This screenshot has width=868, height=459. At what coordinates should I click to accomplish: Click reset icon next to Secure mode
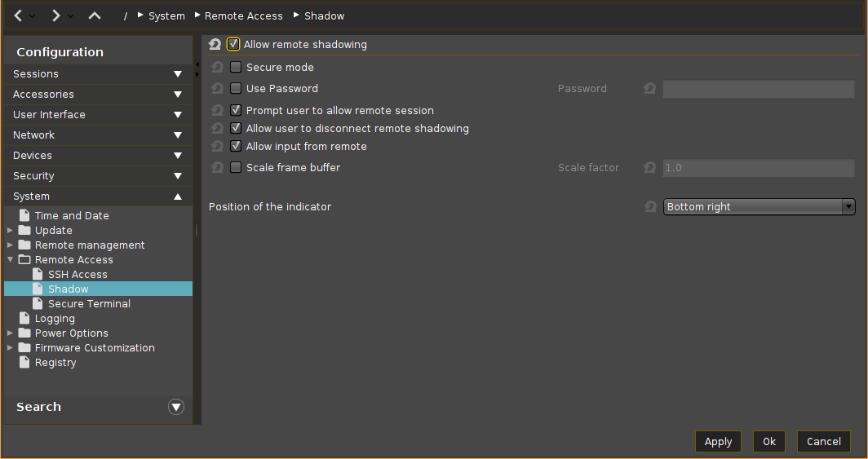[x=217, y=68]
